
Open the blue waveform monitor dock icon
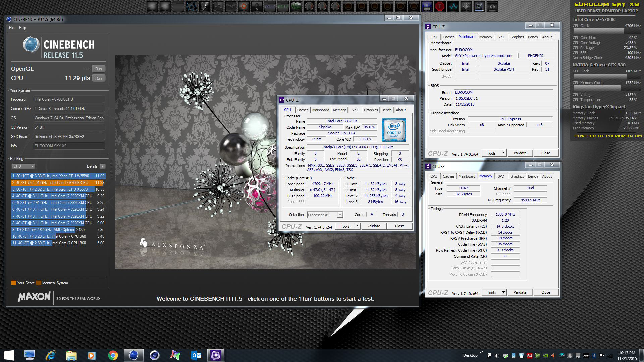coord(453,6)
